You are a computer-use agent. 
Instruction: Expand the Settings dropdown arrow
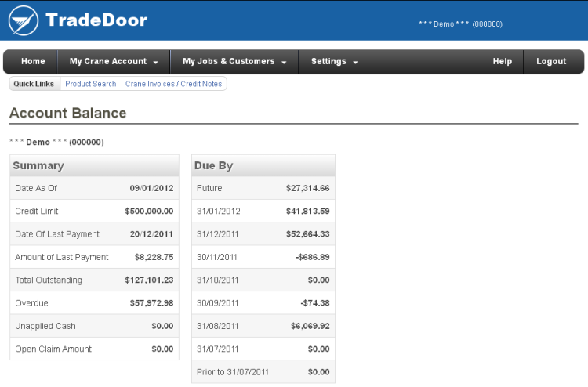coord(355,63)
